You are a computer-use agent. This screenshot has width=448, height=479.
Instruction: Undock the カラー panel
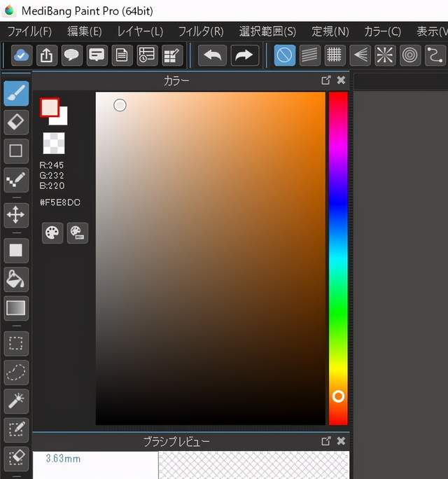tap(325, 81)
